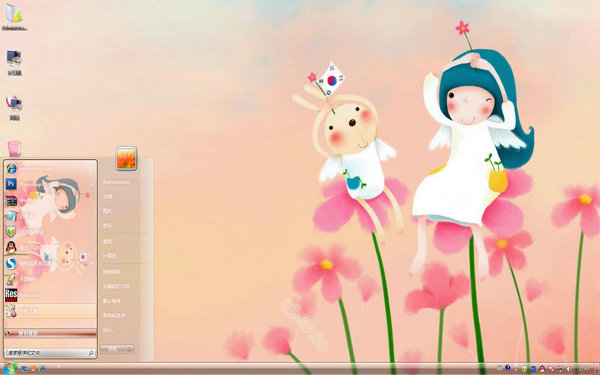The height and width of the screenshot is (375, 600).
Task: Open the Computer desktop icon
Action: pyautogui.click(x=14, y=62)
